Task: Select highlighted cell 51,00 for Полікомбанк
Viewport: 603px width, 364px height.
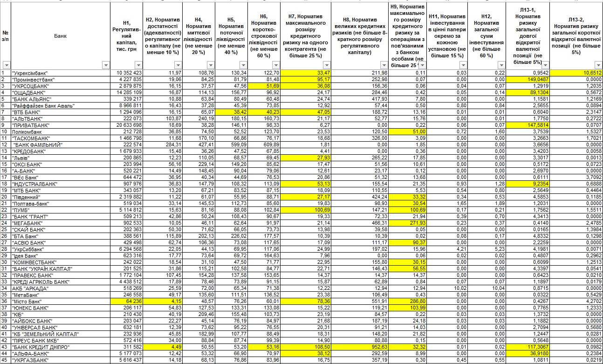Action: point(407,132)
